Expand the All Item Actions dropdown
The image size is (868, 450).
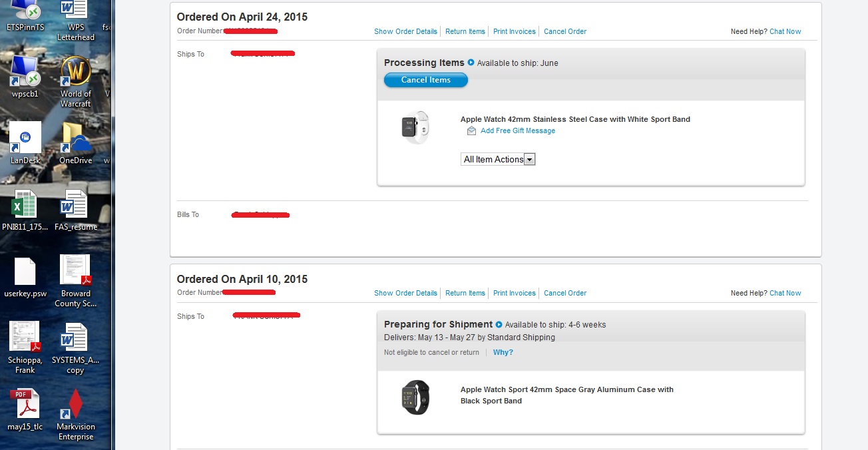point(498,159)
